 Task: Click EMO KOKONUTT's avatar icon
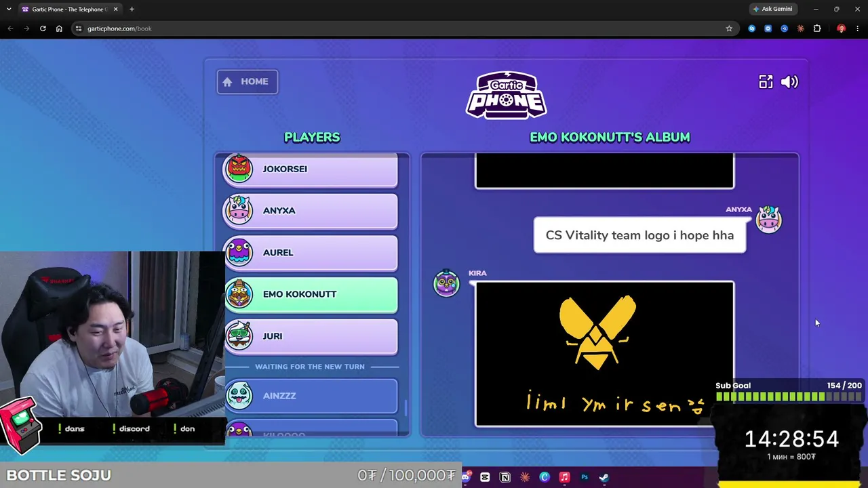[239, 294]
